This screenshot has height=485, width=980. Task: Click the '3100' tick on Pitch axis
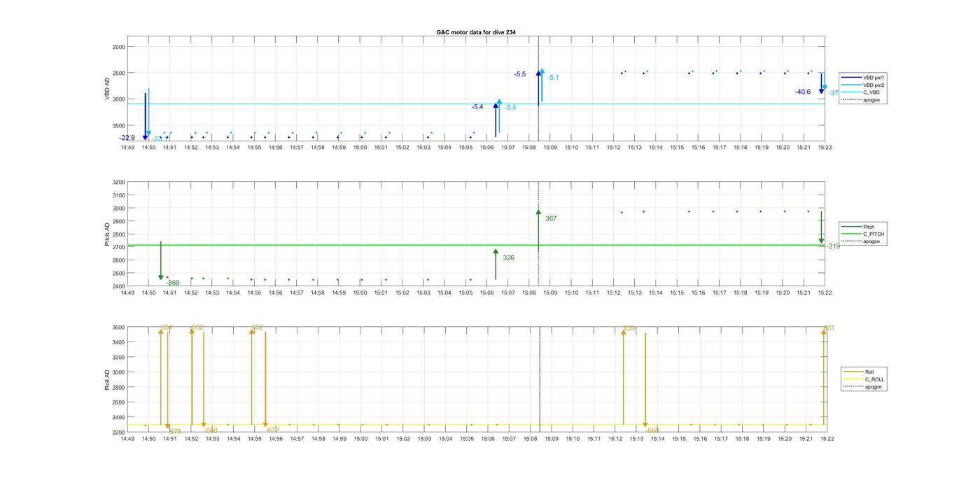tap(118, 195)
